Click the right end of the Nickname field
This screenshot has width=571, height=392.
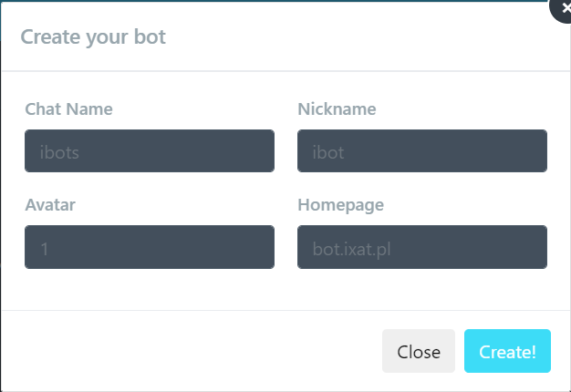point(535,150)
